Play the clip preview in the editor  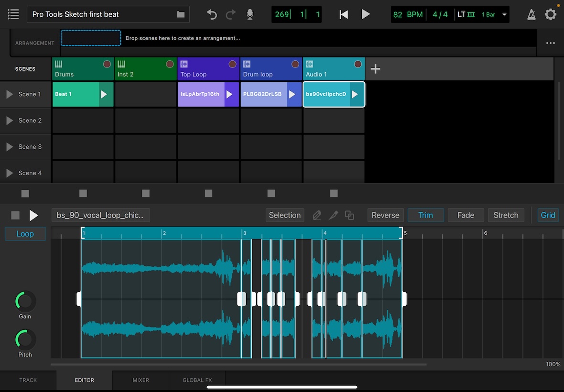click(x=33, y=216)
